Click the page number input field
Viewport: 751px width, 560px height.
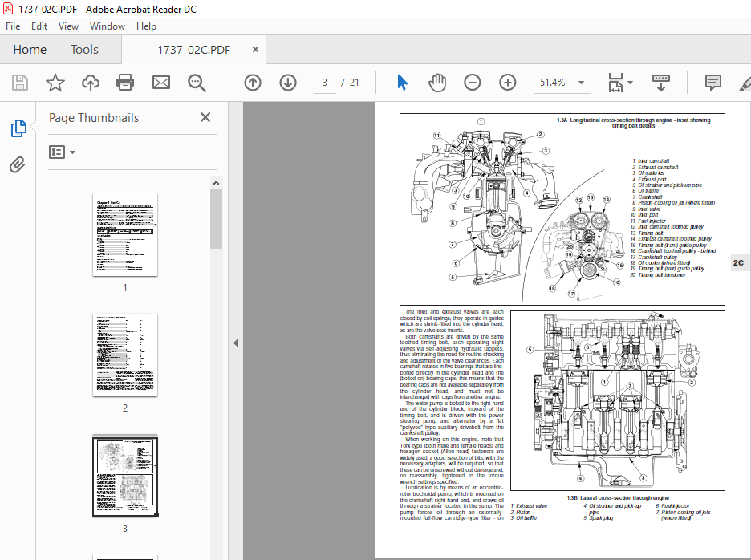tap(325, 83)
